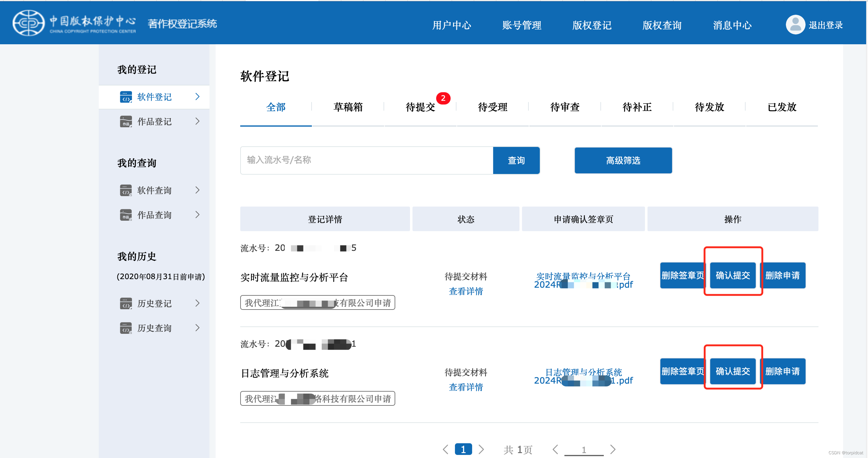View details link for 日志管理与分析系统
The image size is (868, 458).
466,387
